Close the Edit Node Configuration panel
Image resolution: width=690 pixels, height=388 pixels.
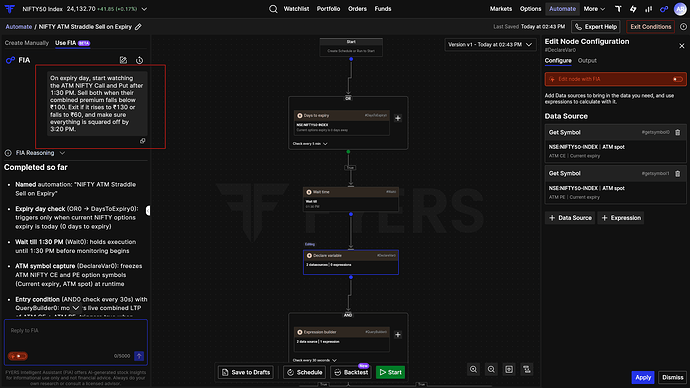(682, 46)
